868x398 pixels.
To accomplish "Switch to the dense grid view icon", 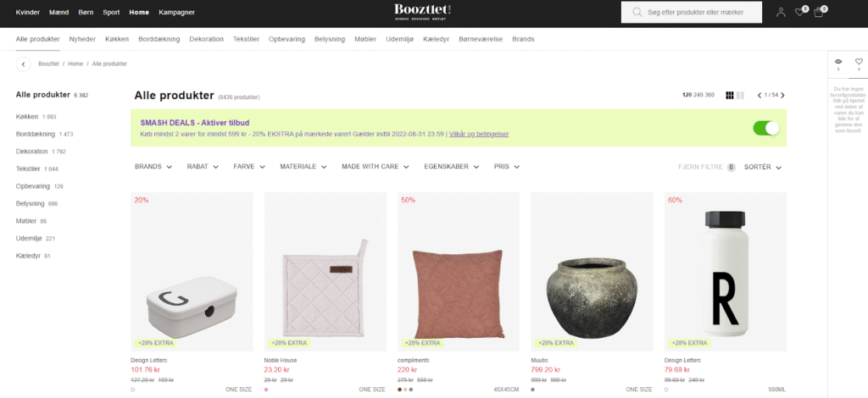I will coord(730,95).
